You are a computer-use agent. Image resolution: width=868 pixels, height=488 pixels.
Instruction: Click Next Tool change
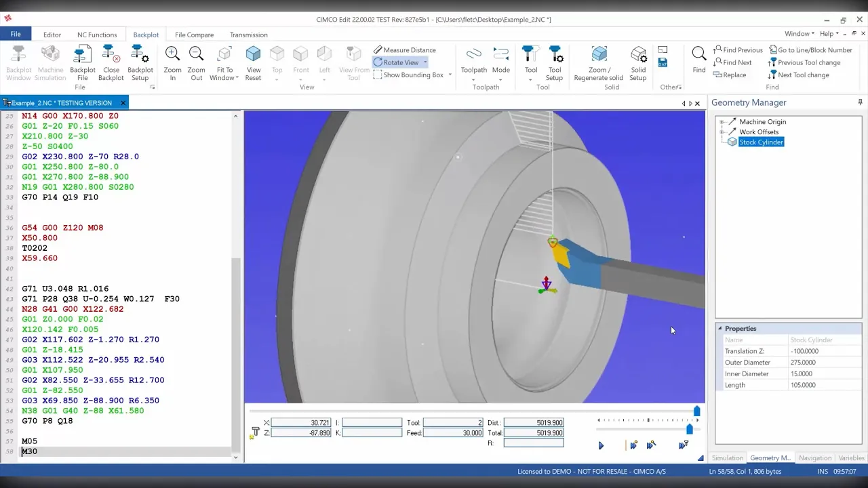tap(798, 75)
